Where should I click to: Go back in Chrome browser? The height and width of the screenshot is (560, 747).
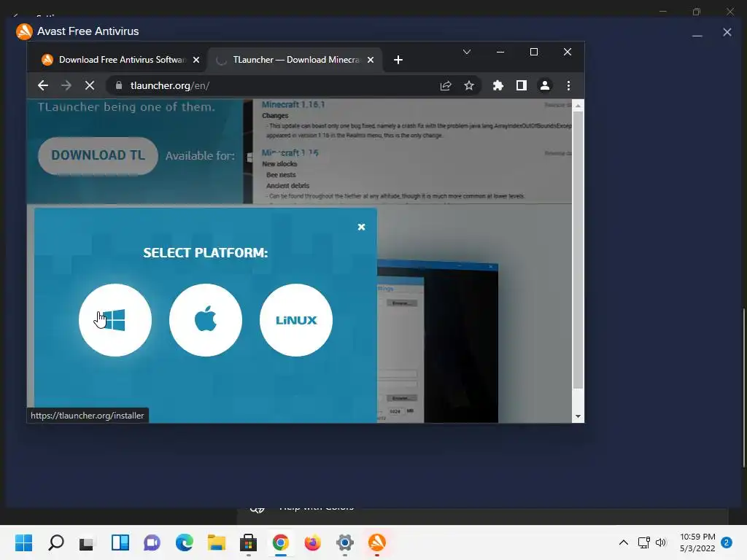pyautogui.click(x=43, y=86)
